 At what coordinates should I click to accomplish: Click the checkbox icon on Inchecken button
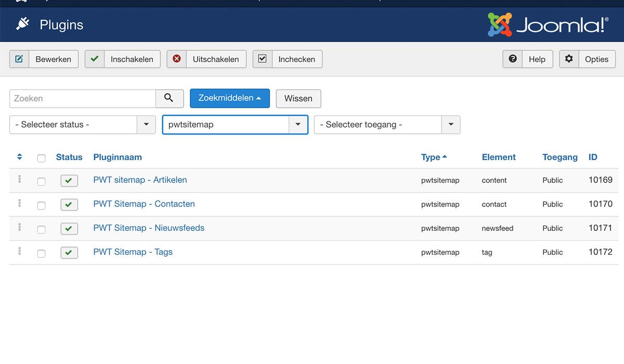coord(262,59)
